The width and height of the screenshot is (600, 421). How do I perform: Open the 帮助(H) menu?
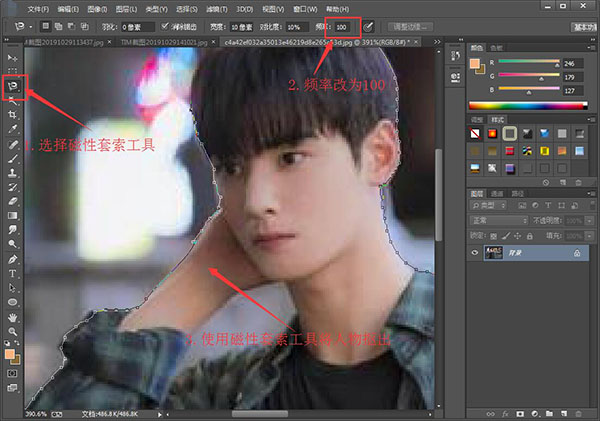click(x=338, y=9)
